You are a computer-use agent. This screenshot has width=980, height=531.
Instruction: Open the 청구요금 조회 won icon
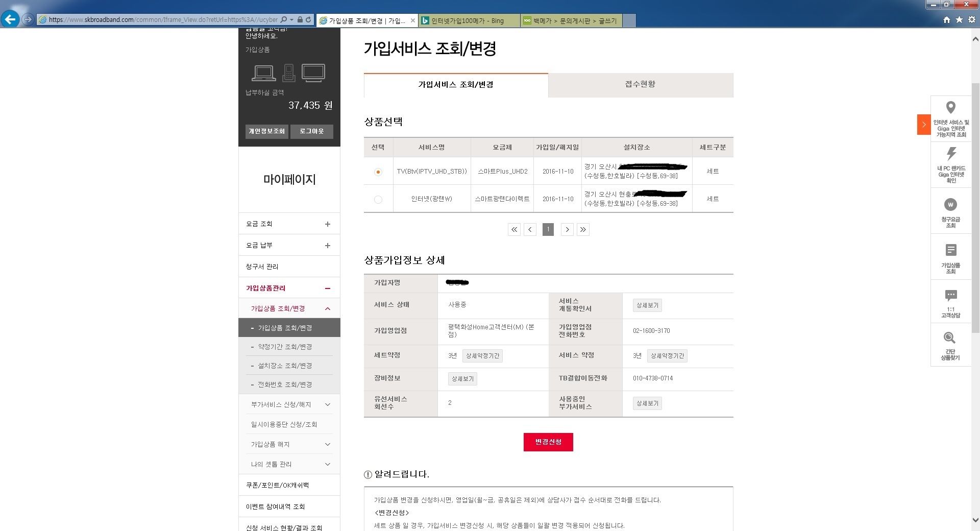(950, 205)
